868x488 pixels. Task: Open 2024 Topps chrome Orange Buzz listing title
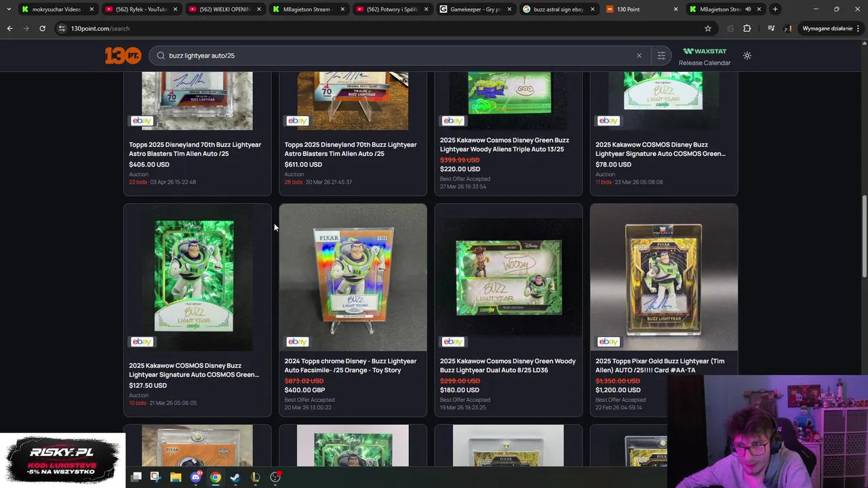[x=351, y=365]
